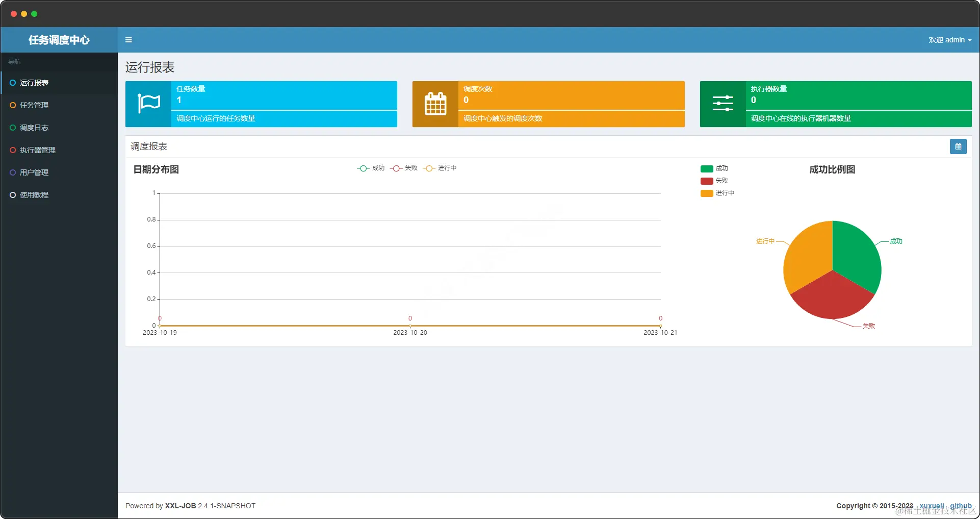Open the 欢迎 admin user dropdown
Screen dimensions: 980x519
click(950, 40)
